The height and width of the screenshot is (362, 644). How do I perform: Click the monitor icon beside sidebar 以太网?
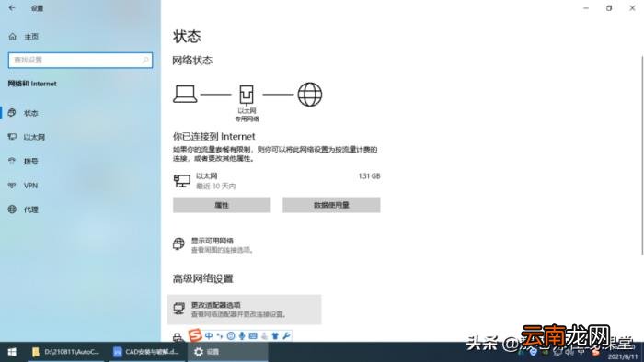click(12, 137)
